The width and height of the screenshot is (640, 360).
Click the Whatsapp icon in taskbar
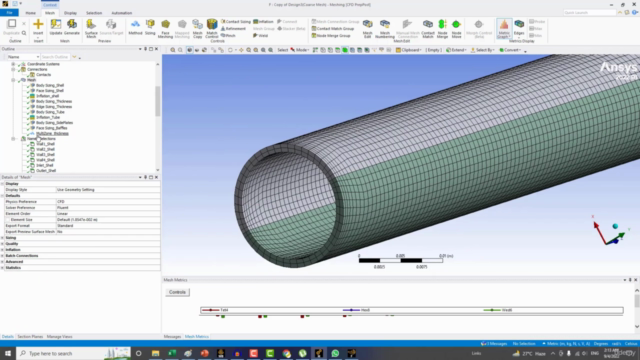point(335,353)
